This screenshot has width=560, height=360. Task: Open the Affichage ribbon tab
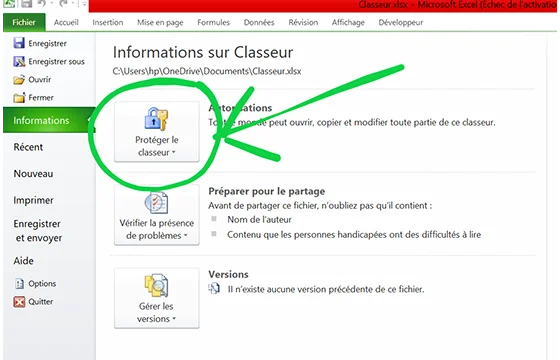pyautogui.click(x=348, y=22)
